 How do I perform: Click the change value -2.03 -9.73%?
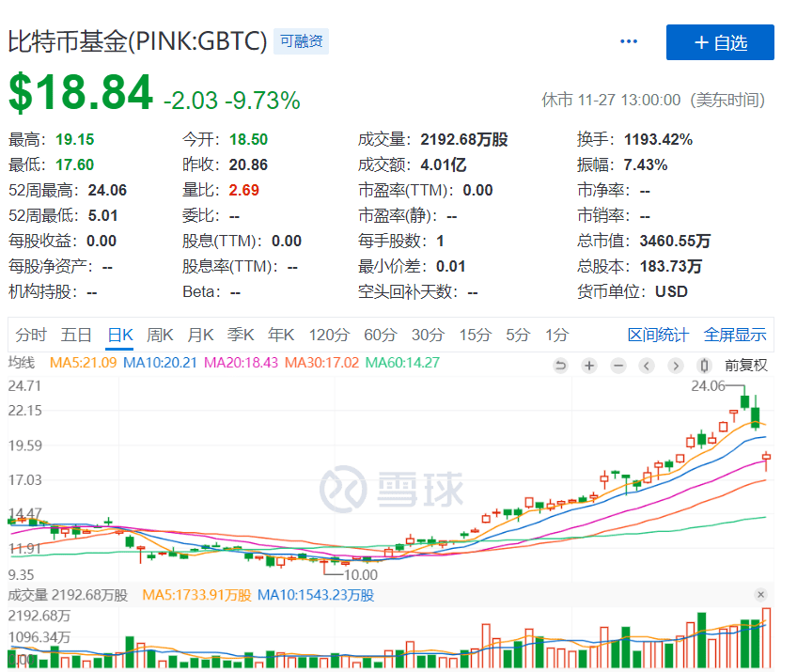tap(232, 101)
